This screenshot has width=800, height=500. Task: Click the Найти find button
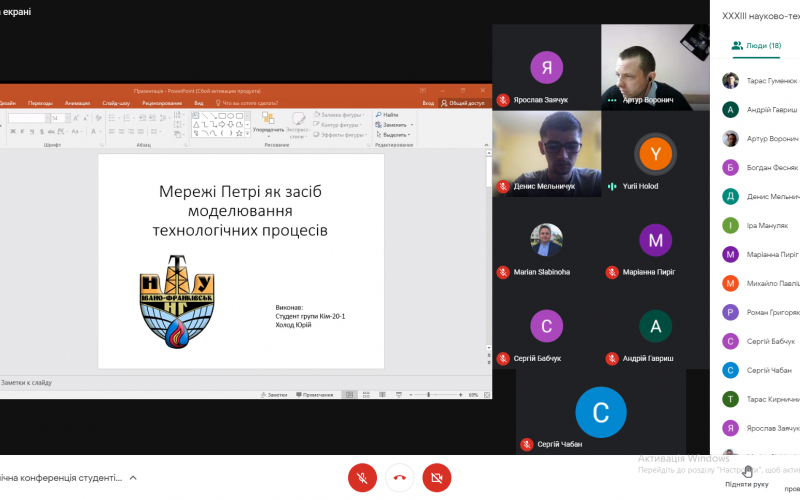387,115
